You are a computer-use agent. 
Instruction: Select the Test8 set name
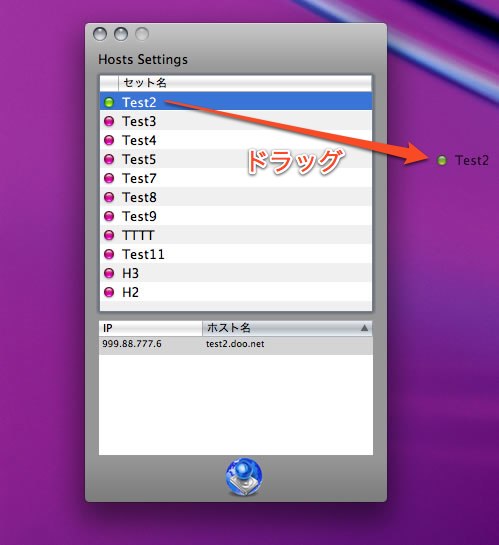(x=139, y=197)
